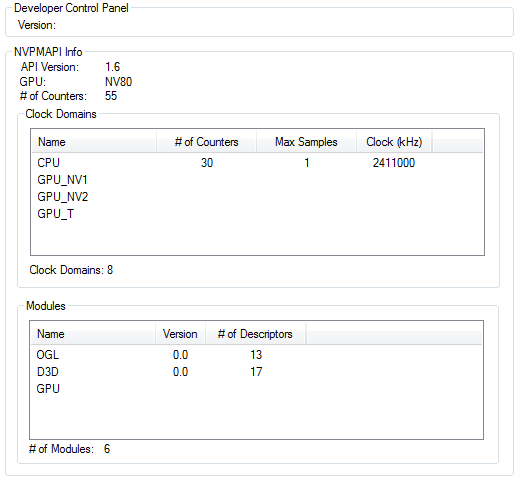Click the Name column header in Modules
The image size is (520, 480).
pyautogui.click(x=93, y=334)
